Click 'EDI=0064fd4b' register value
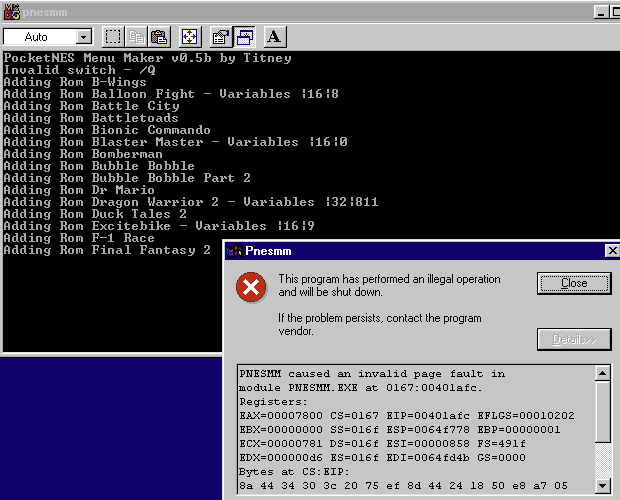The height and width of the screenshot is (500, 620). (427, 458)
